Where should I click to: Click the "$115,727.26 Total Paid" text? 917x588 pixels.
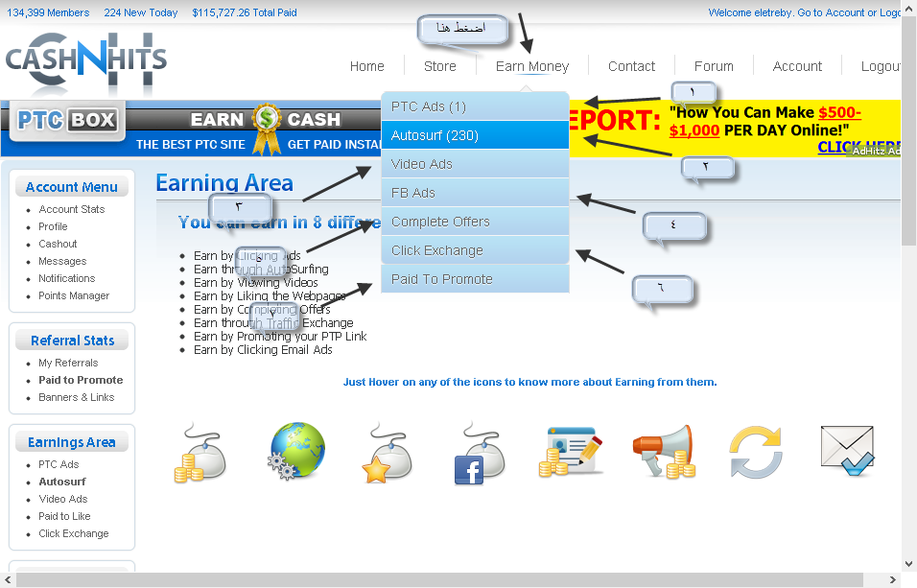tap(245, 12)
